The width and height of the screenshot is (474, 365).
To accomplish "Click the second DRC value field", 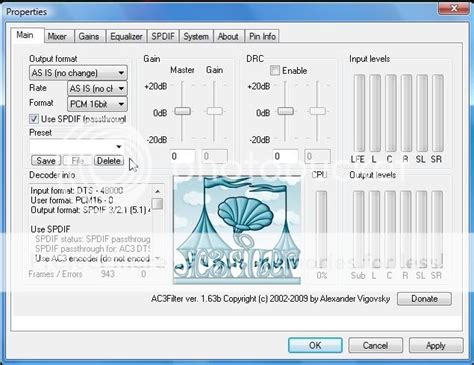I will (x=317, y=156).
